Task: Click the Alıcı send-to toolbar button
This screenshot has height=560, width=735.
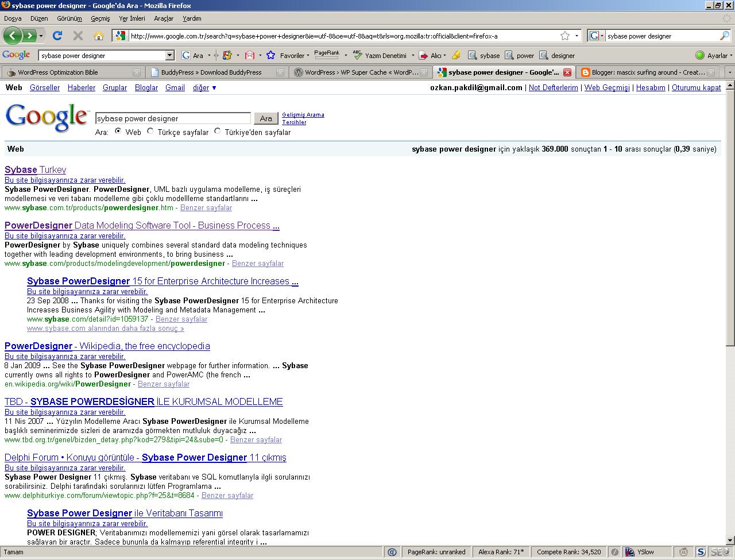Action: 431,56
